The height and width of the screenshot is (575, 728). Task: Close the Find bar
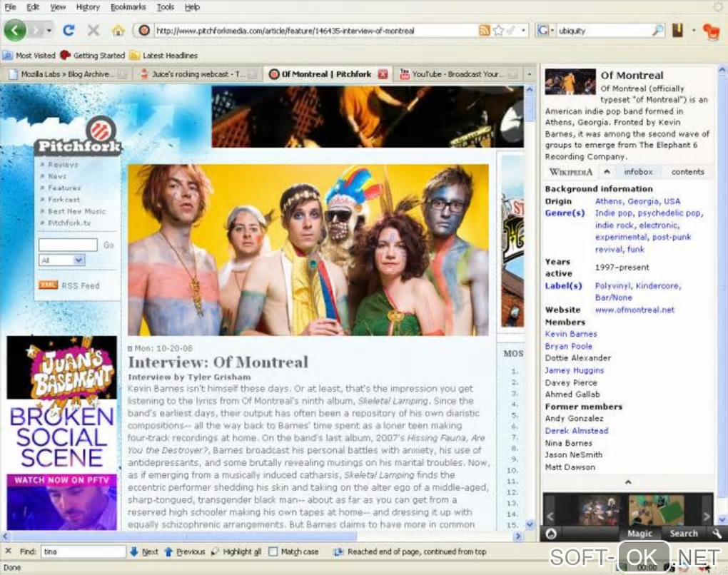(8, 551)
